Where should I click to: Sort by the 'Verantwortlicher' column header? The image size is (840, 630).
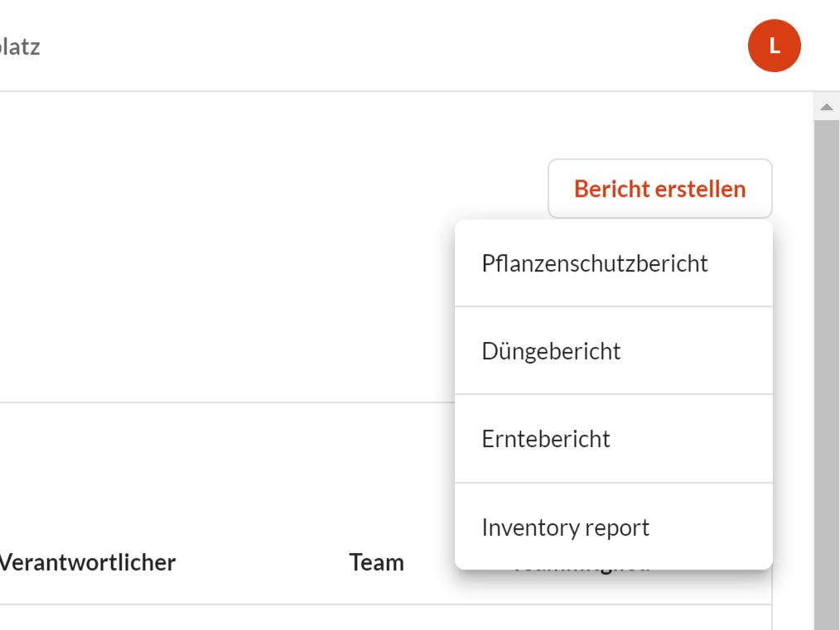(x=88, y=563)
